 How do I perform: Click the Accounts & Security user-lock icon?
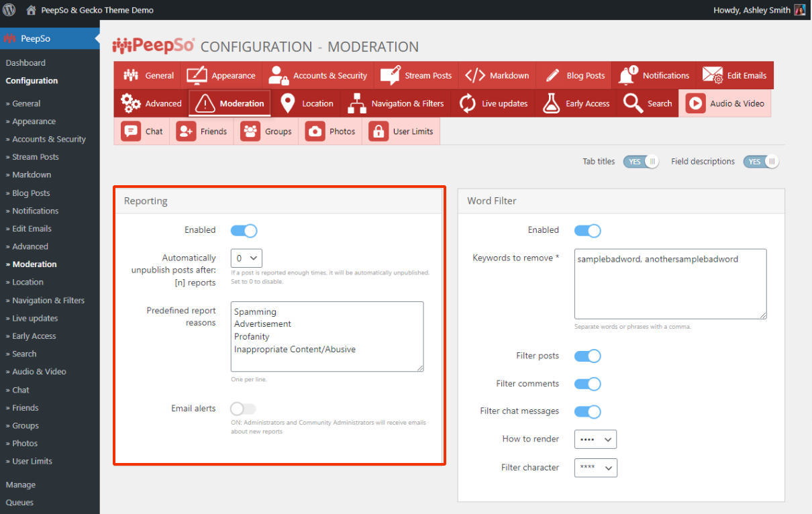coord(278,75)
